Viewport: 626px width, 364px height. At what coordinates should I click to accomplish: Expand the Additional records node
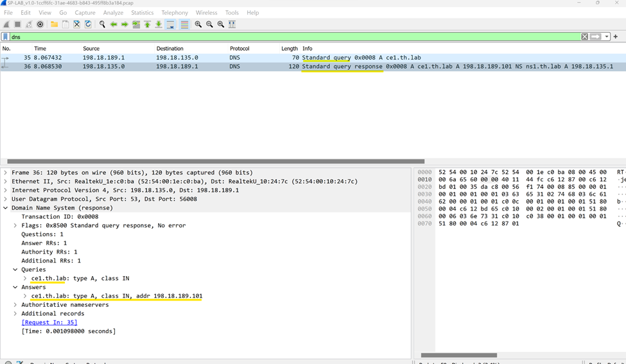pyautogui.click(x=15, y=314)
